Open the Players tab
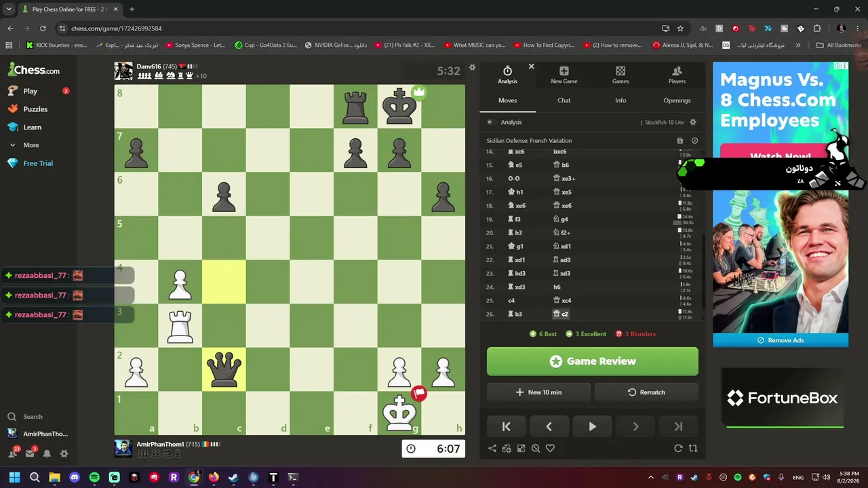The image size is (868, 488). point(677,75)
